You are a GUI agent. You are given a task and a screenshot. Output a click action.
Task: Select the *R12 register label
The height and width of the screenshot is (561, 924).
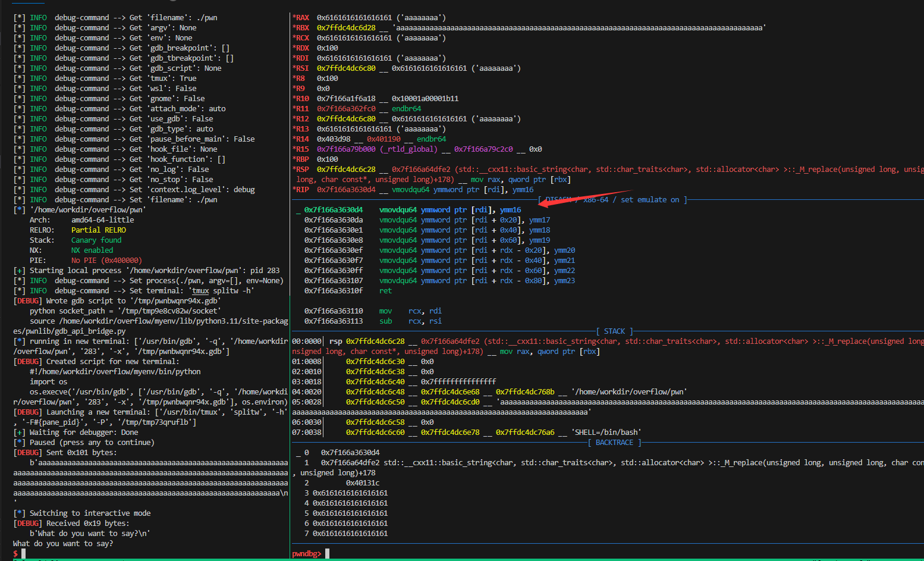pyautogui.click(x=301, y=119)
